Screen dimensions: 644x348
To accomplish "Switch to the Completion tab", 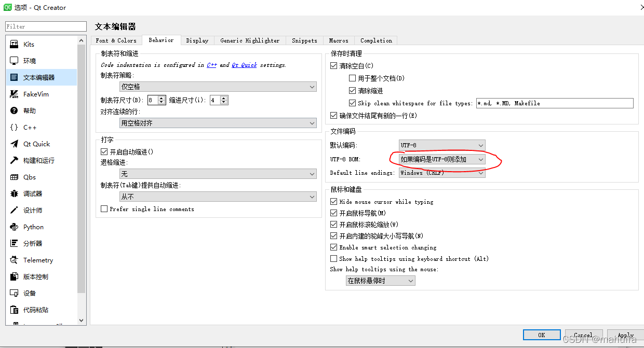I will 377,40.
